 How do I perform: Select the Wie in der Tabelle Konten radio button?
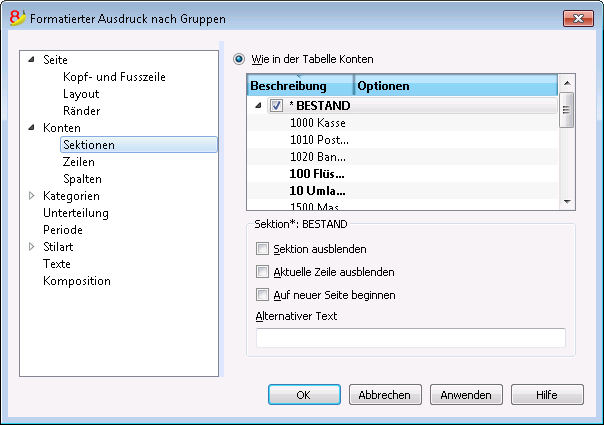(x=239, y=59)
